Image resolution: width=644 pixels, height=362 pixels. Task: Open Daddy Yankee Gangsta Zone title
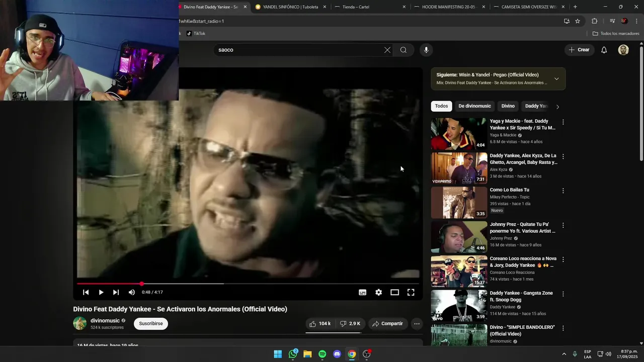pos(521,296)
